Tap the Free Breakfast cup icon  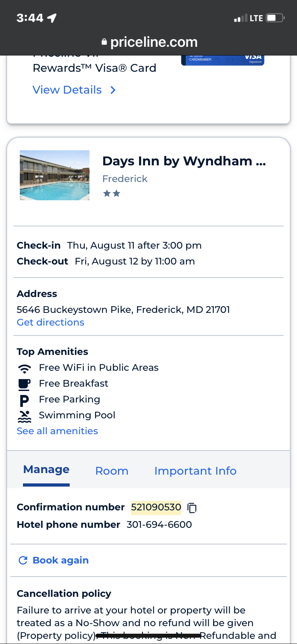(25, 384)
